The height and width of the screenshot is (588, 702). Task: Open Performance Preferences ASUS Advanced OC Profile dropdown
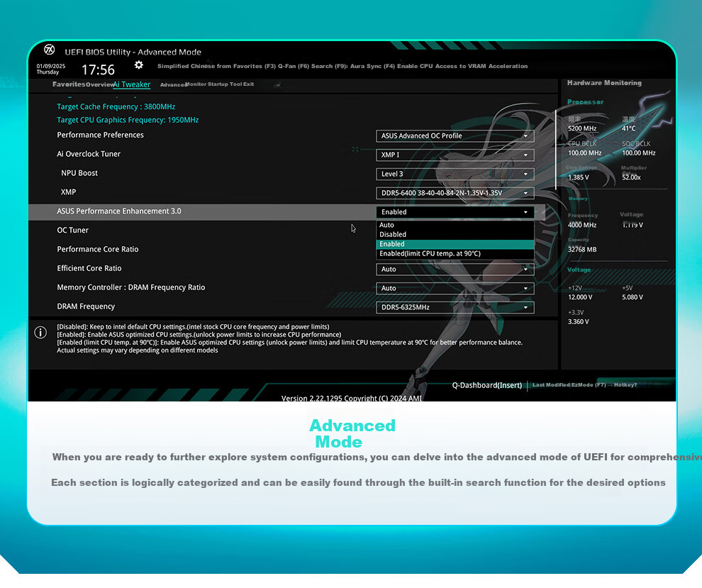[x=455, y=135]
